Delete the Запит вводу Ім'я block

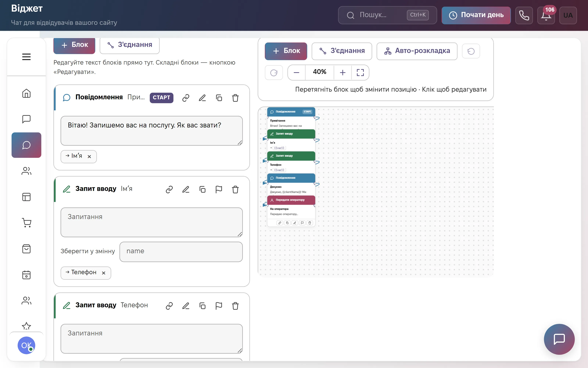coord(235,189)
